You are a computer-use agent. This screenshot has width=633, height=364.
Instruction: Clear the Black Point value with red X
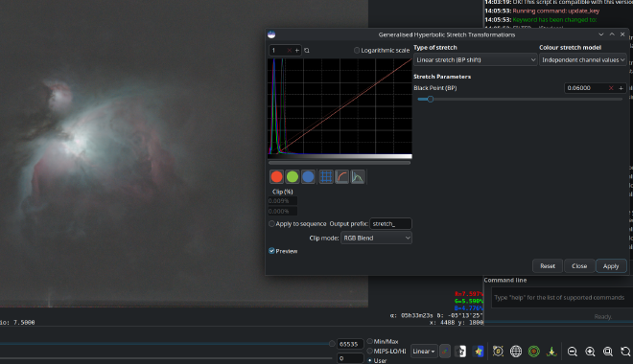click(x=611, y=88)
